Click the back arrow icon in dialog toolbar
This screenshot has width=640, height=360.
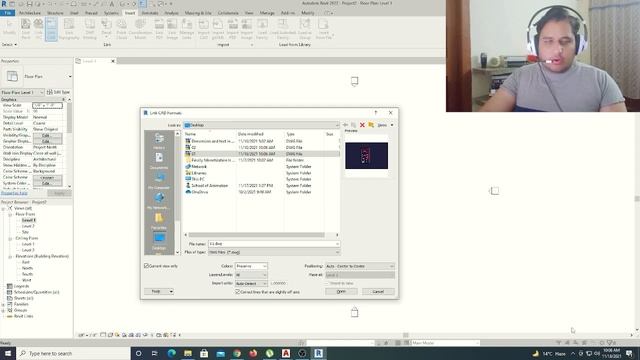coord(345,125)
